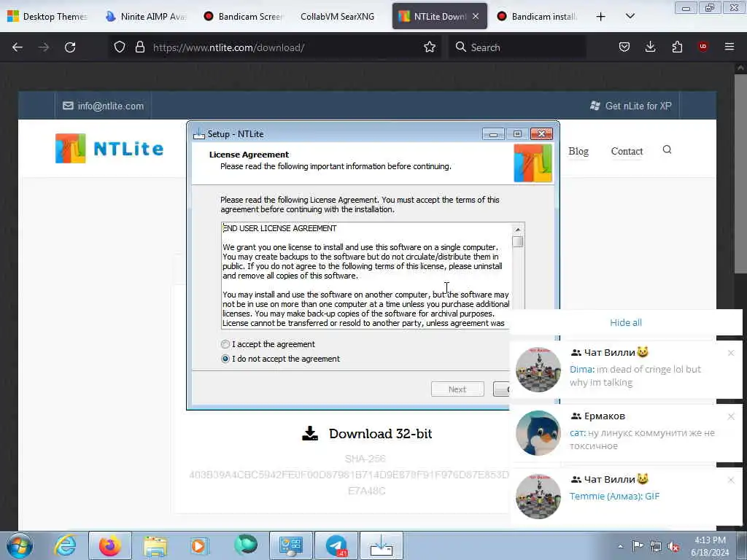Switch to the CollabVM SearXNG tab

[337, 17]
